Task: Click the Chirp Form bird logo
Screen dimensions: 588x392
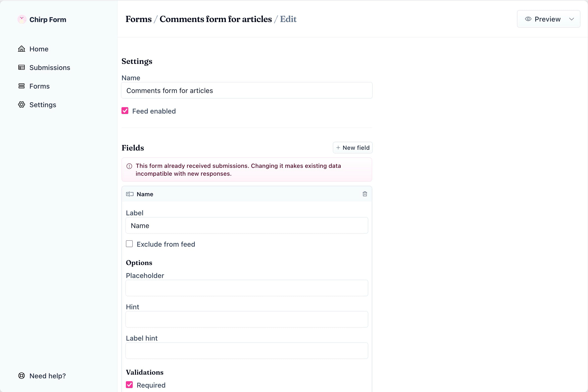Action: point(22,19)
